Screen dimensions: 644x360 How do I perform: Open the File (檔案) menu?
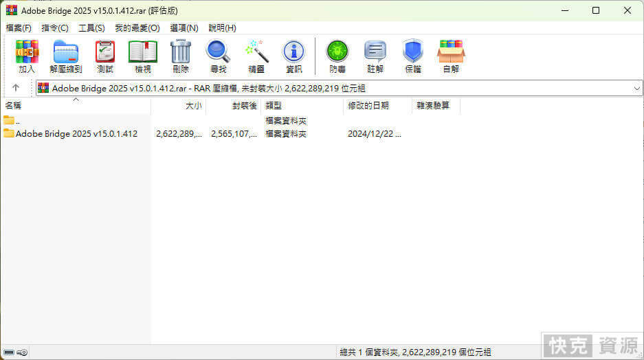pyautogui.click(x=19, y=28)
